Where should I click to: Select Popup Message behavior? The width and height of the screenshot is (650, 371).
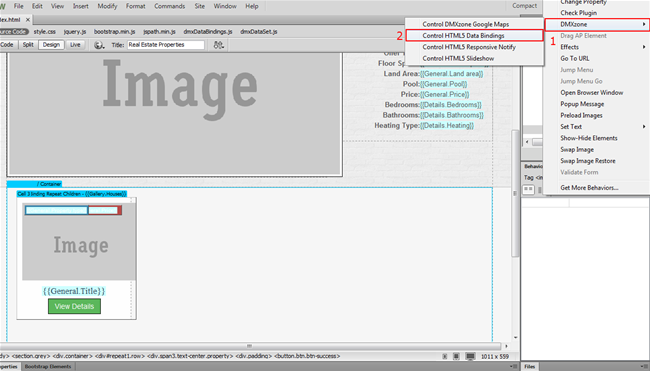click(x=582, y=104)
